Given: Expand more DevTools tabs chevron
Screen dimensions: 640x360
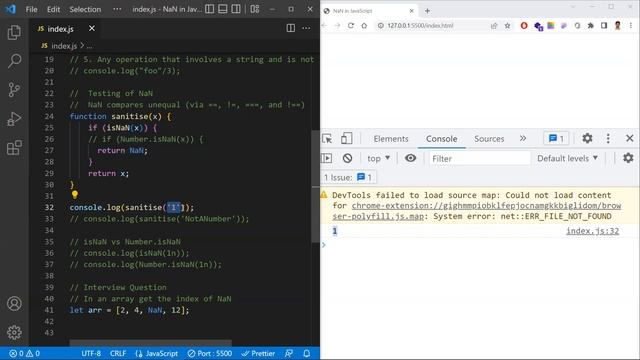Looking at the screenshot, I should pyautogui.click(x=523, y=138).
